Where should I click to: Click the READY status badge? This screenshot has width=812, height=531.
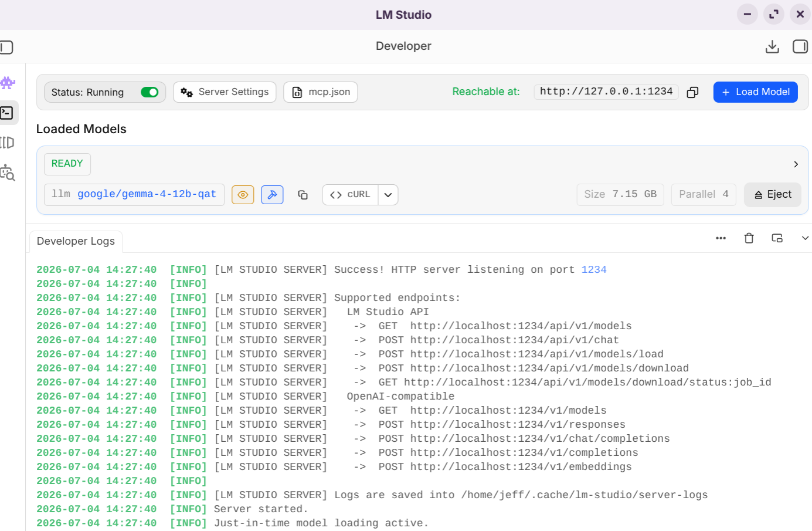67,164
